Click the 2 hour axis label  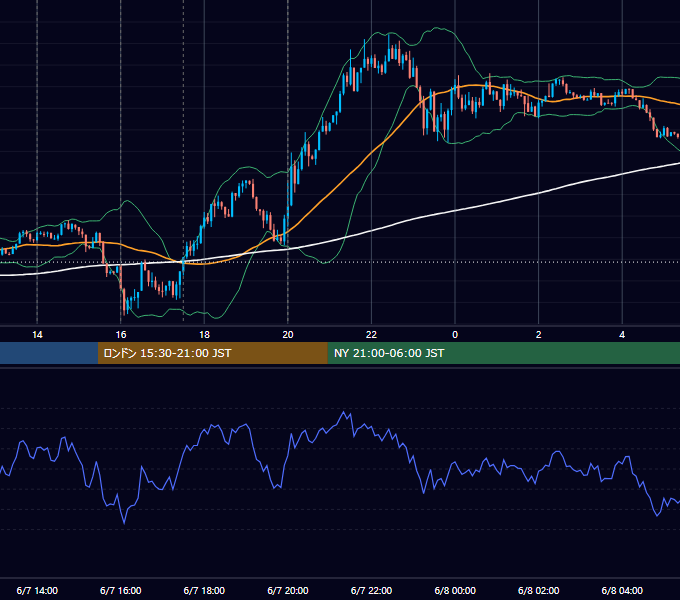(x=539, y=335)
